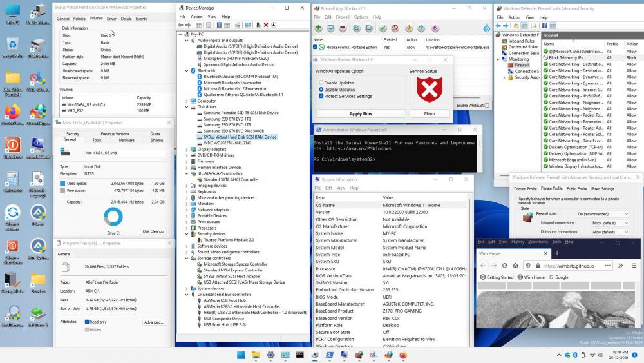Click the purple flame icon in Firewall App Blocker toolbar
Screen dimensions: 644x363
[435, 28]
